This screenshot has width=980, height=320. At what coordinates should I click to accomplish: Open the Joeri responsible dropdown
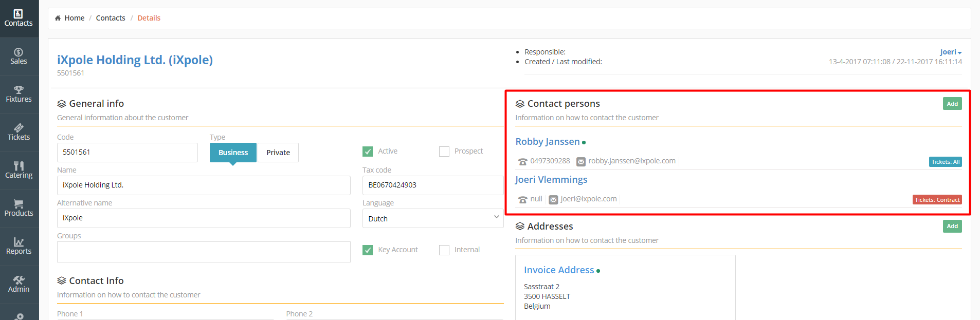point(951,52)
